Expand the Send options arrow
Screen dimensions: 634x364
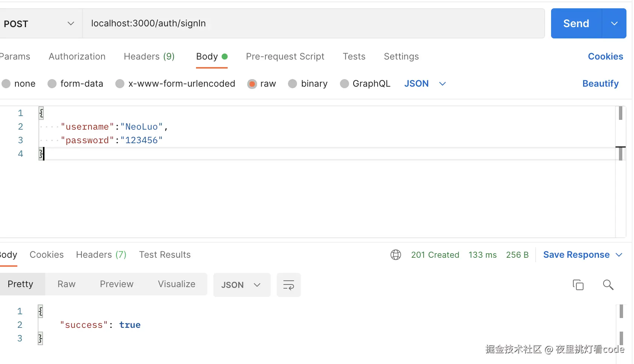(x=614, y=24)
